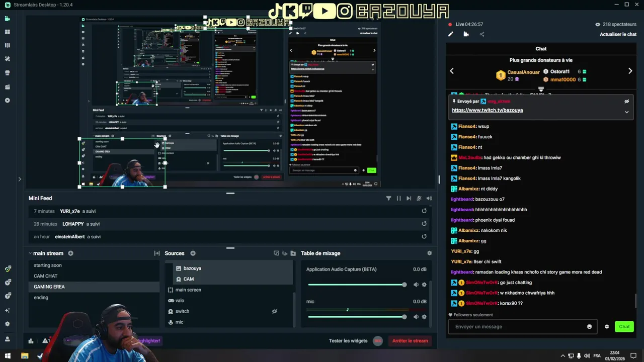Collapse the donors leaderboard via handle below it
The width and height of the screenshot is (644, 362).
coord(541,89)
